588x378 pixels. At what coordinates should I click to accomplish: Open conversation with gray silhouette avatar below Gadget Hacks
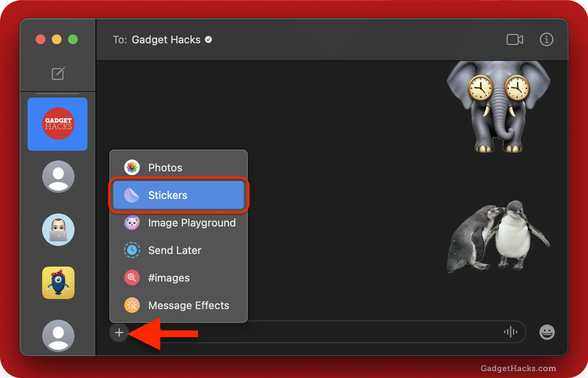point(58,177)
